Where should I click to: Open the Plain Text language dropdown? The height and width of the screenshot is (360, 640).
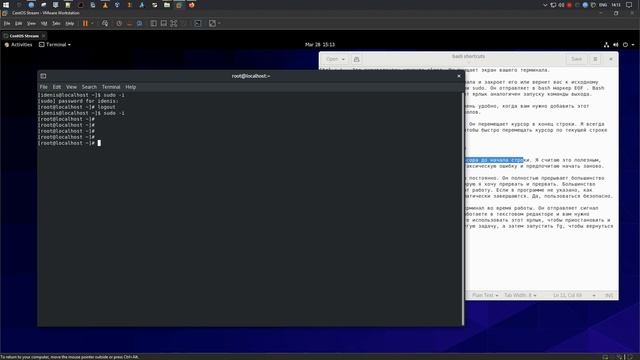485,295
